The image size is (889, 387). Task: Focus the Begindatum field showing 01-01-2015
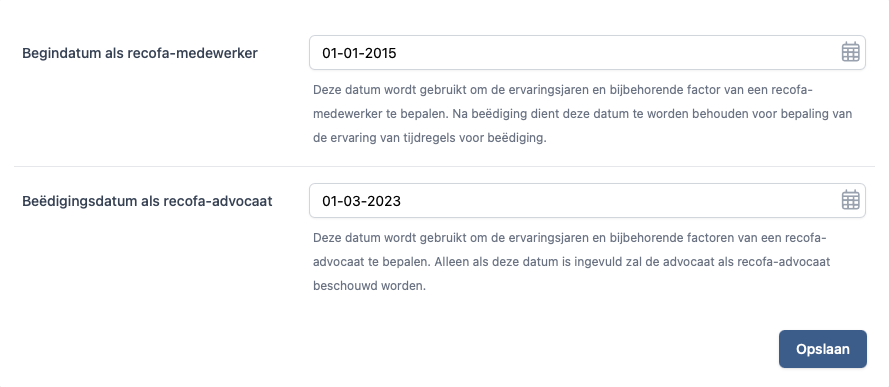(x=587, y=53)
